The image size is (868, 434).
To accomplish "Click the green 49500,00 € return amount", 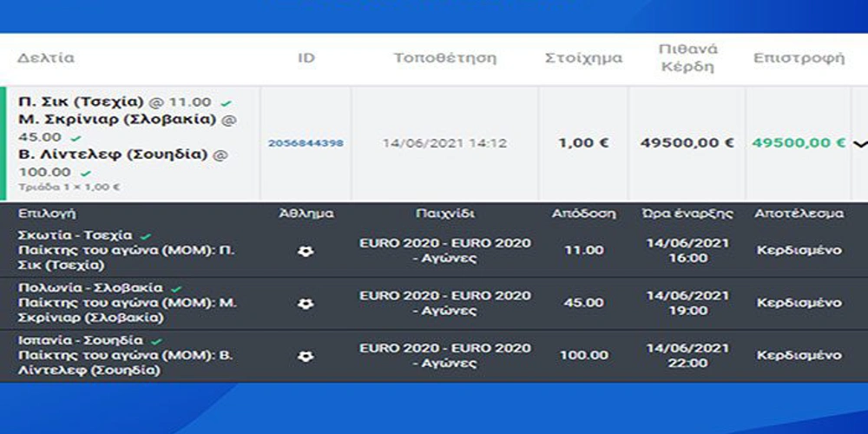I will (x=798, y=143).
